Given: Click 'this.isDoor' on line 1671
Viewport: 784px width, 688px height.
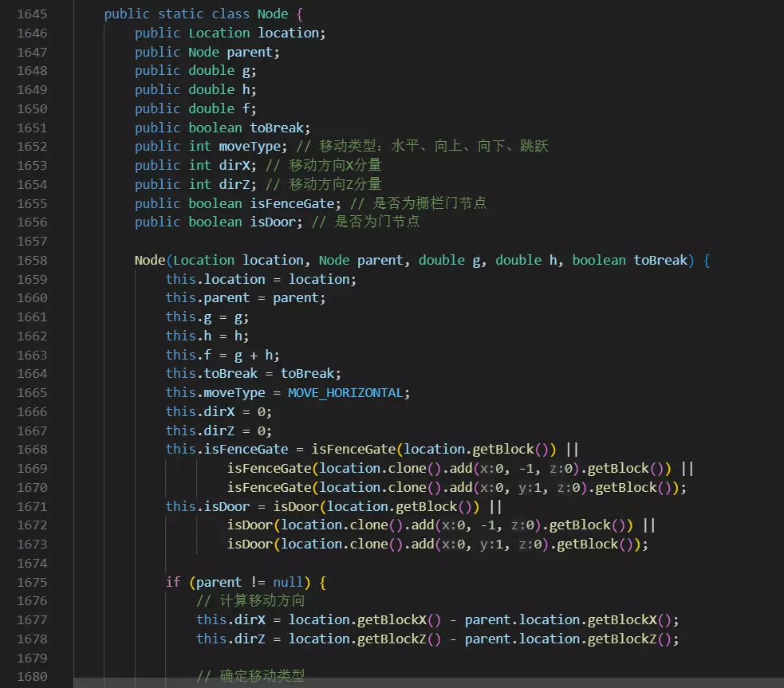Looking at the screenshot, I should (207, 506).
